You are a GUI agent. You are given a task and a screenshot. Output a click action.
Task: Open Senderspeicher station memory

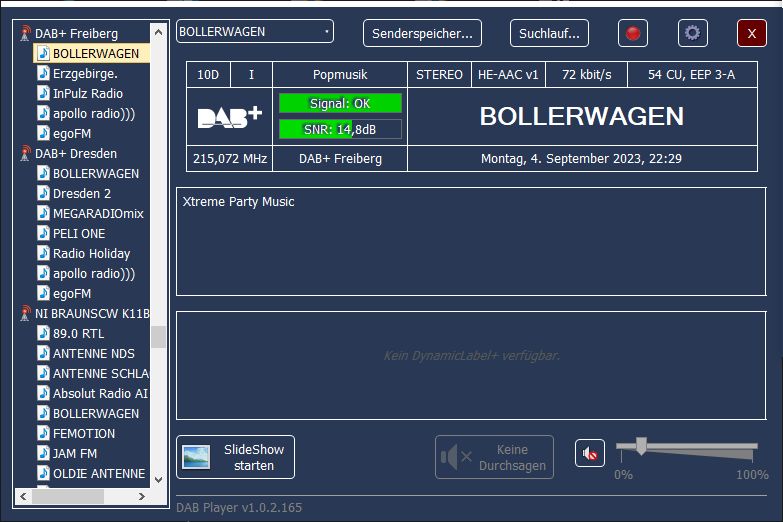(422, 33)
